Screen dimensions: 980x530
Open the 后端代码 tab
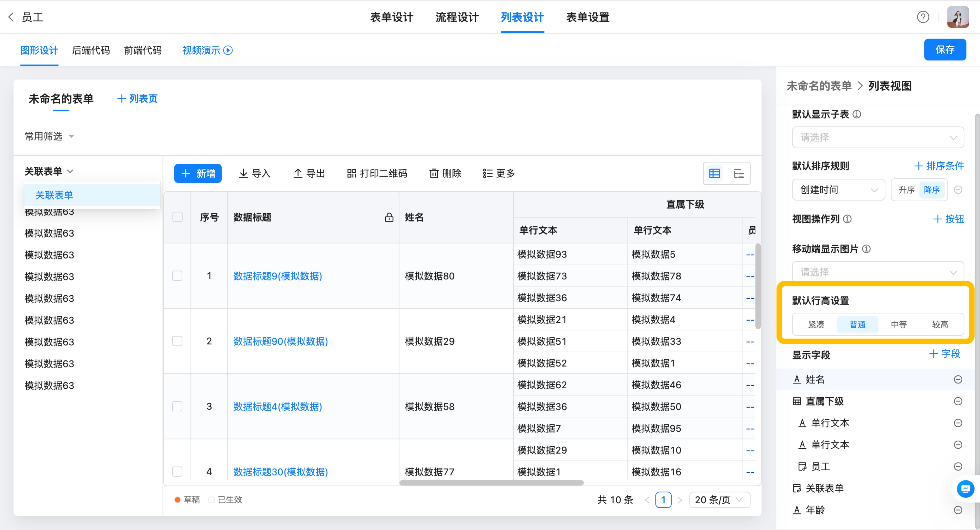coord(91,50)
